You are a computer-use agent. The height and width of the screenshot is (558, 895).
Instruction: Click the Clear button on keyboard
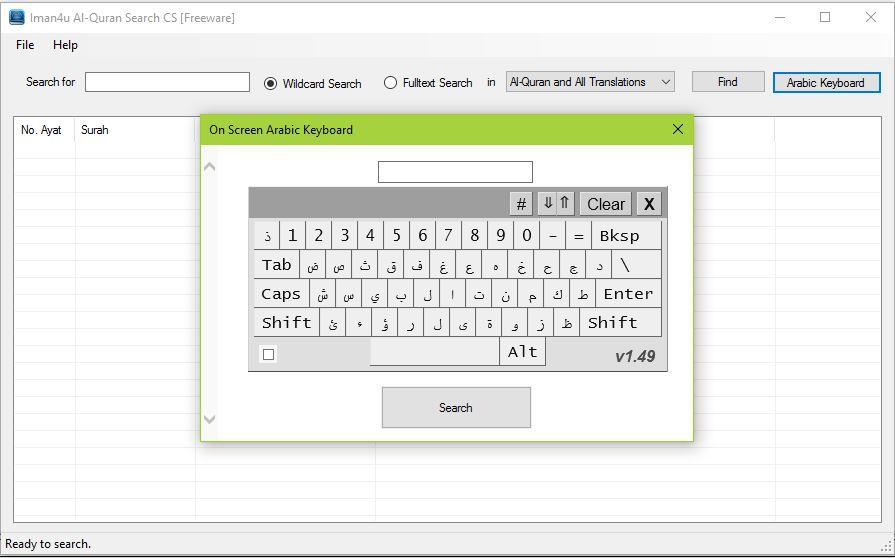coord(606,204)
